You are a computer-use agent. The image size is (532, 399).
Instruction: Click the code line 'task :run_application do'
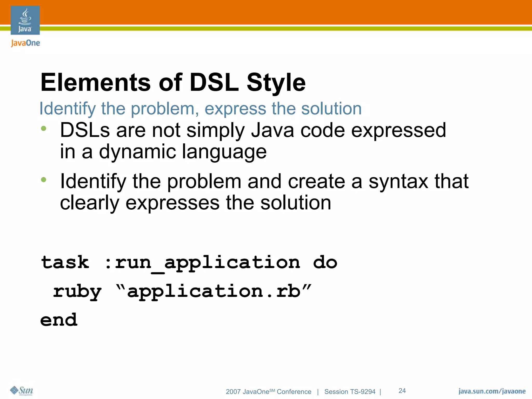pyautogui.click(x=189, y=263)
